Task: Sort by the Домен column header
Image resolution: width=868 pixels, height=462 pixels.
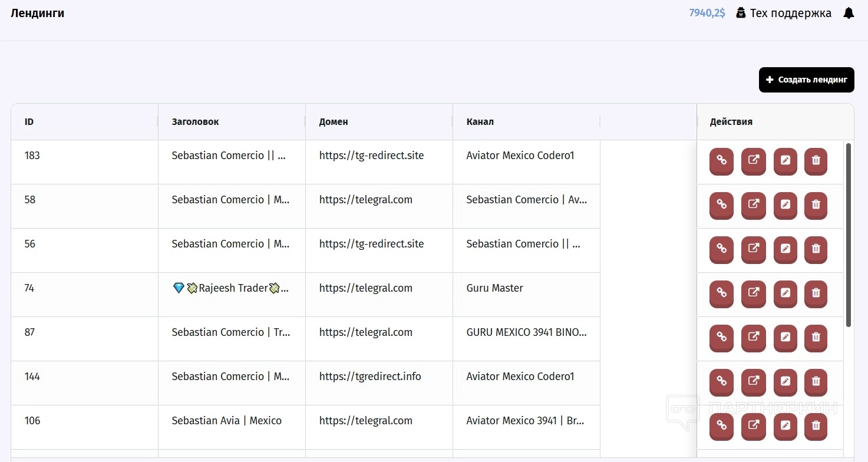Action: click(x=334, y=122)
